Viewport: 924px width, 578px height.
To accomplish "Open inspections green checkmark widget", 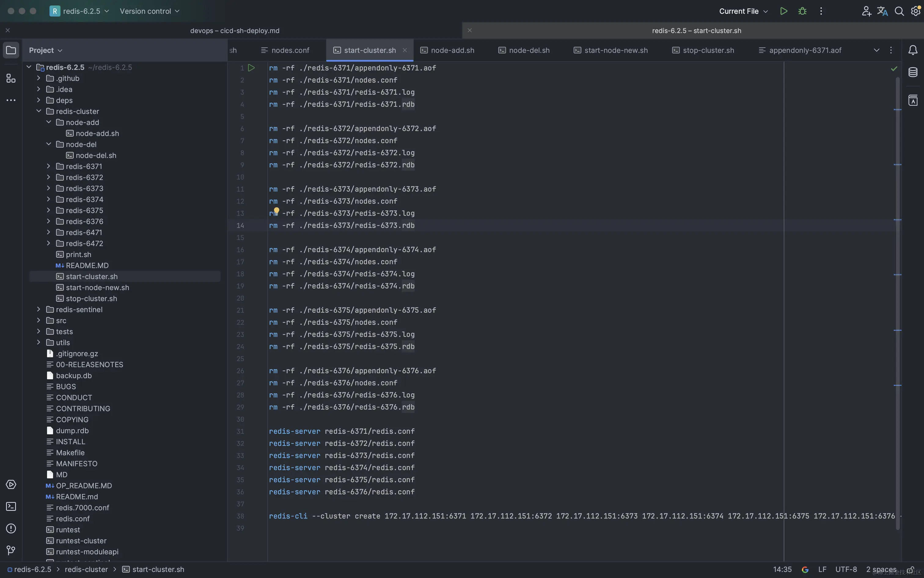I will [x=894, y=69].
